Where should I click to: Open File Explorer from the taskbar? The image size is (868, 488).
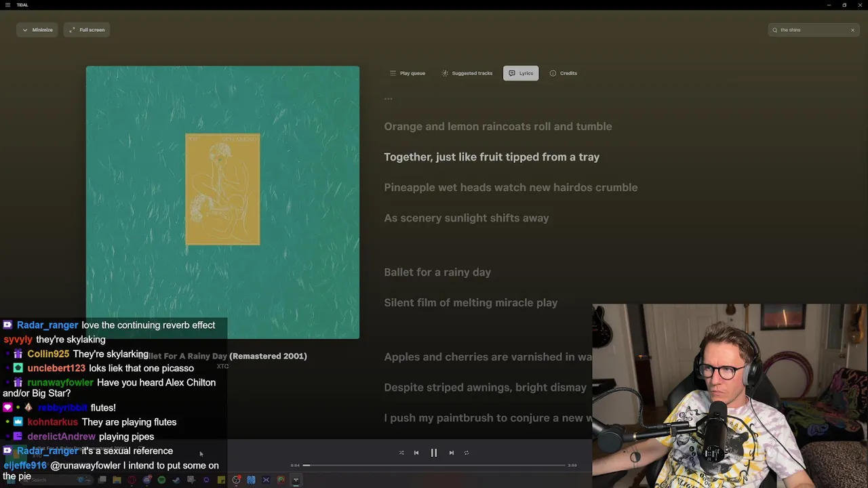click(117, 480)
